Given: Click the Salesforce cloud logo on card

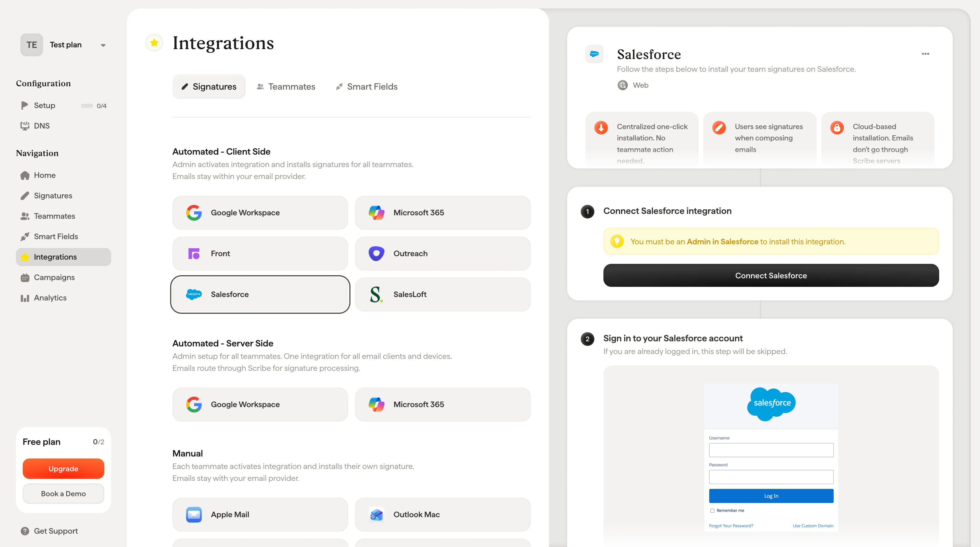Looking at the screenshot, I should [194, 294].
